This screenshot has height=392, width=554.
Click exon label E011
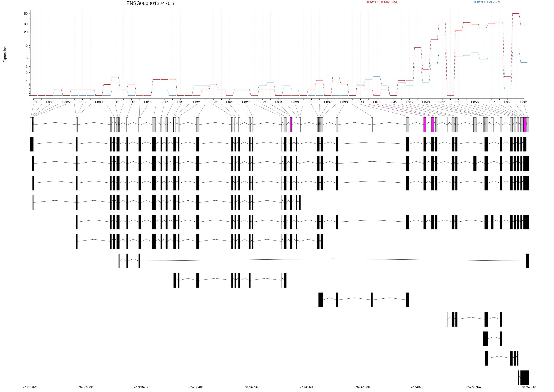(x=115, y=102)
